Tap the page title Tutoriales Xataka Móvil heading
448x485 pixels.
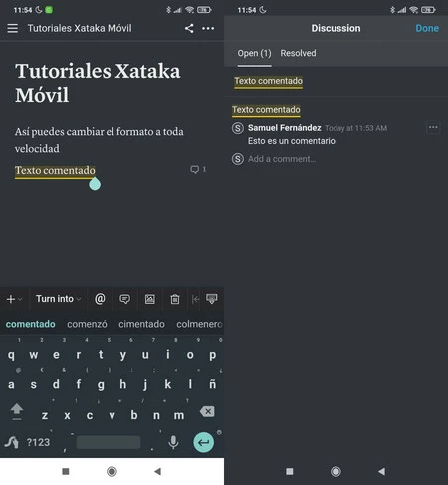point(98,83)
